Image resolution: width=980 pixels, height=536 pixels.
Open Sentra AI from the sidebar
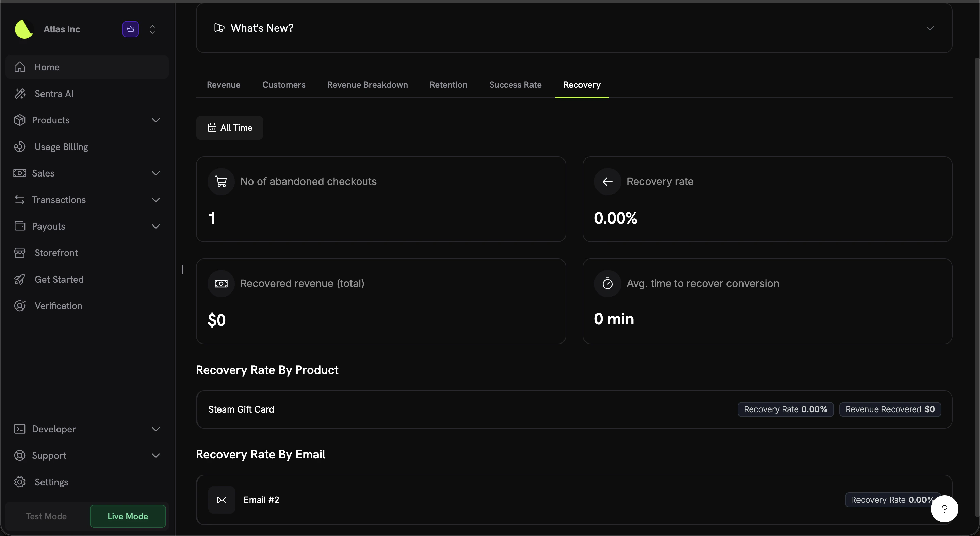click(x=54, y=94)
